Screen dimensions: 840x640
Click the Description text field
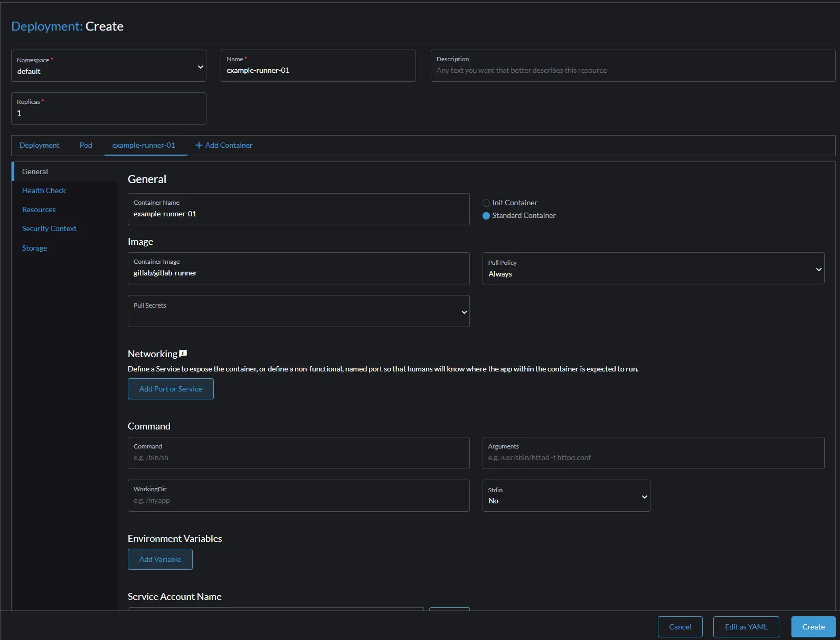pos(633,70)
